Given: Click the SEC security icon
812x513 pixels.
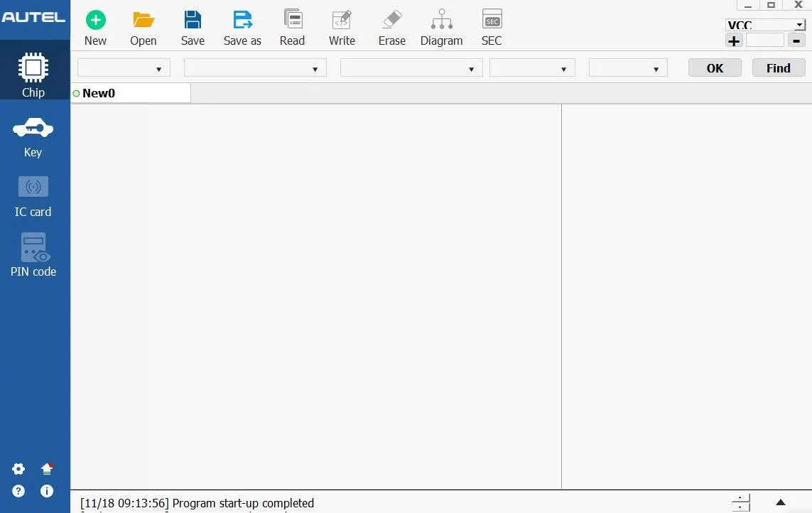Looking at the screenshot, I should (492, 21).
